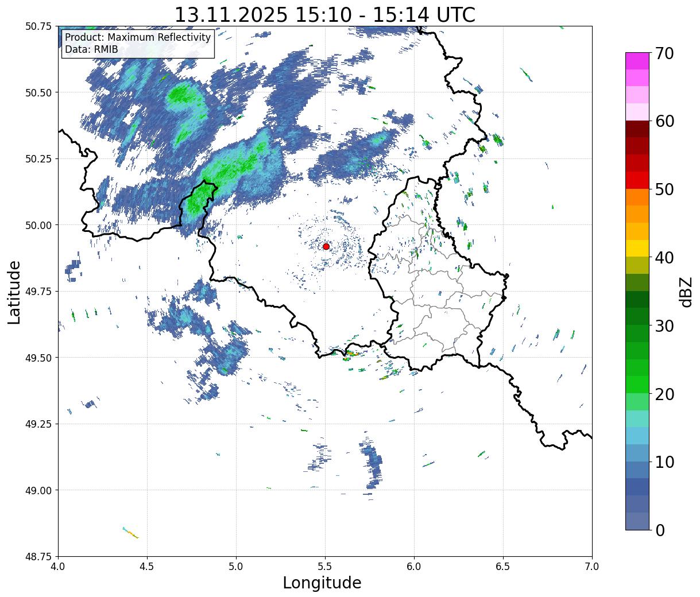The image size is (700, 597).
Task: Click the longitude tick label 5.0
Action: [236, 567]
